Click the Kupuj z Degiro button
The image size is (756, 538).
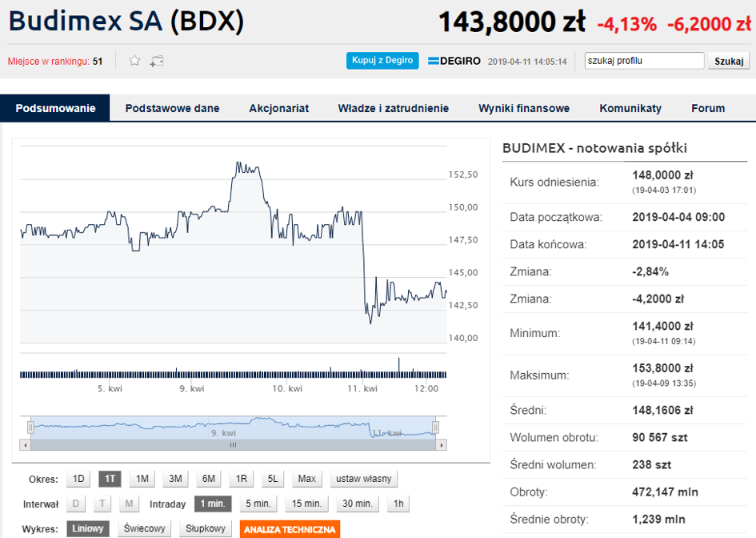[x=382, y=61]
